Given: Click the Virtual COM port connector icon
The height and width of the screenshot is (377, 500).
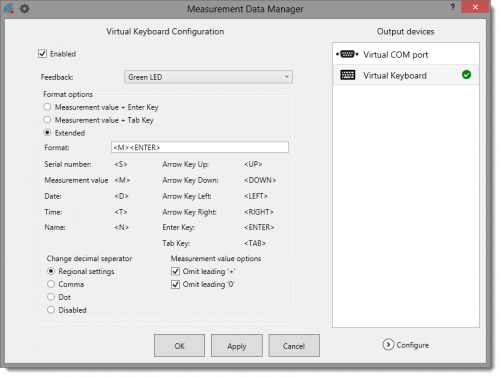Looking at the screenshot, I should [x=347, y=54].
